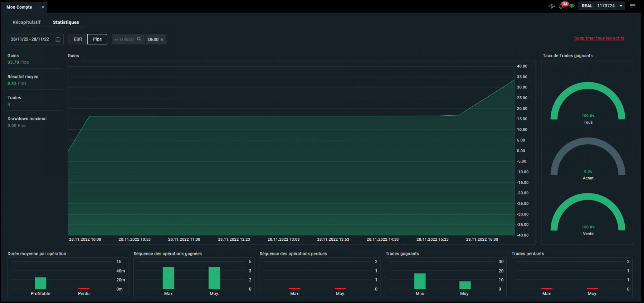The image size is (644, 303).
Task: Click the Supprimer tous les actifs link
Action: coord(599,38)
